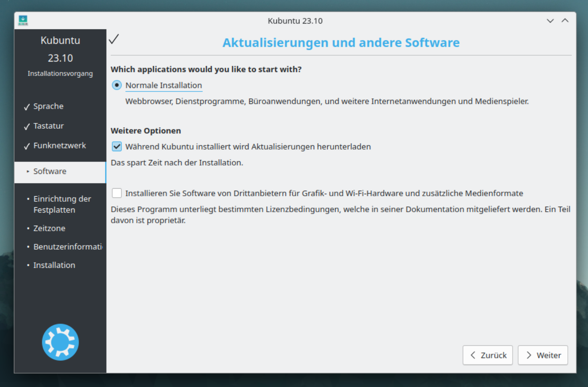Click the Kubuntu gear logo
This screenshot has width=588, height=387.
[60, 342]
